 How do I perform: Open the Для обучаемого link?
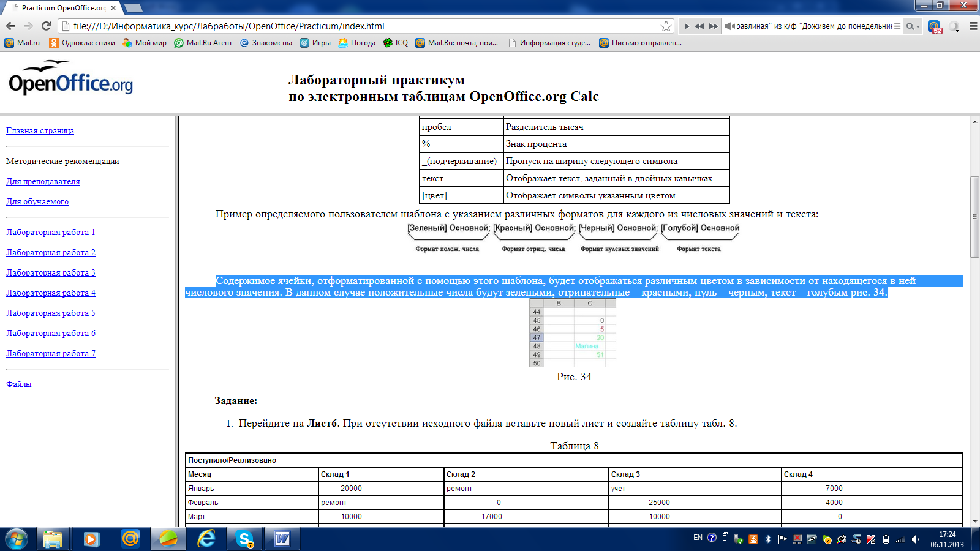tap(37, 201)
